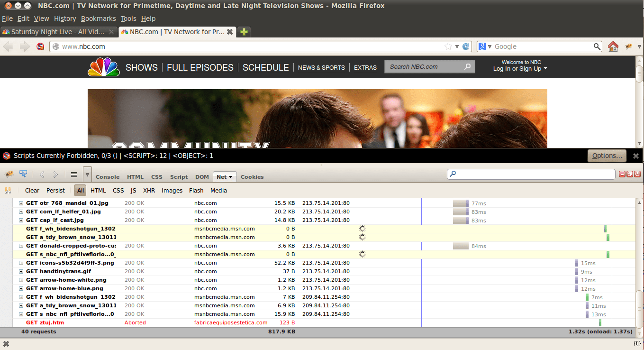Click the XHR break icon in Net toolbar
Screen dimensions: 644x350
coord(8,191)
